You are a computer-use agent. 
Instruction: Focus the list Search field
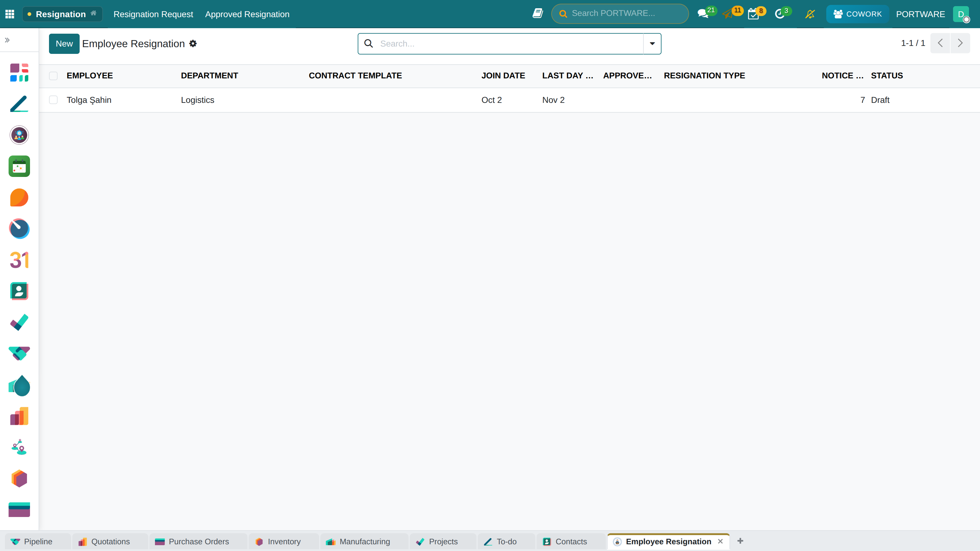click(510, 44)
